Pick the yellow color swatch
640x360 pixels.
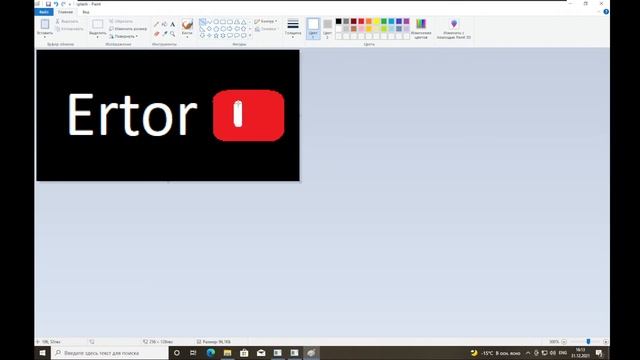(x=376, y=21)
